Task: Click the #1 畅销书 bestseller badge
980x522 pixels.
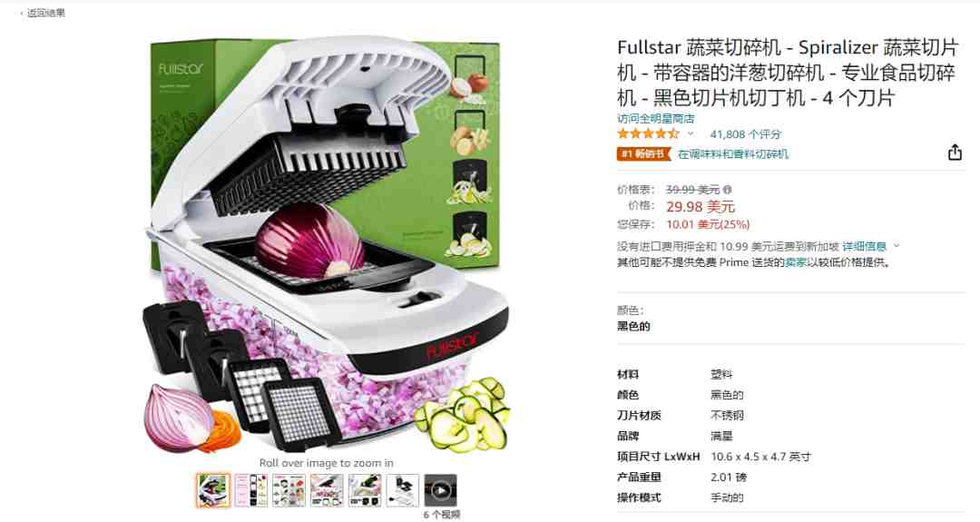Action: [643, 153]
